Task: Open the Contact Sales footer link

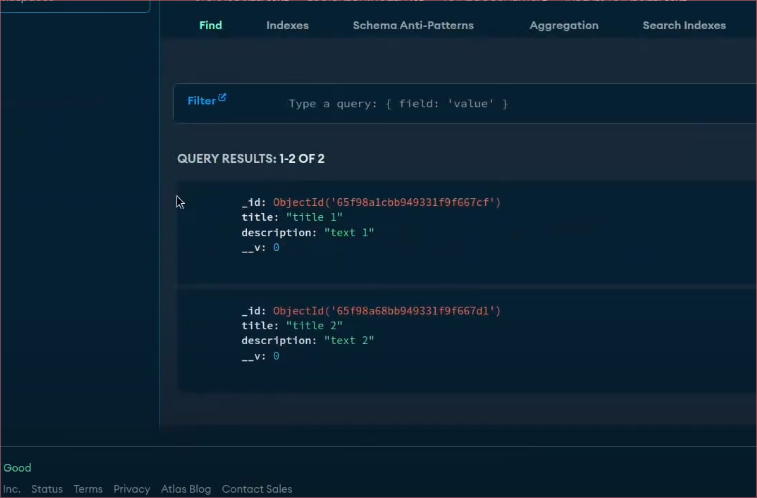Action: pos(257,489)
